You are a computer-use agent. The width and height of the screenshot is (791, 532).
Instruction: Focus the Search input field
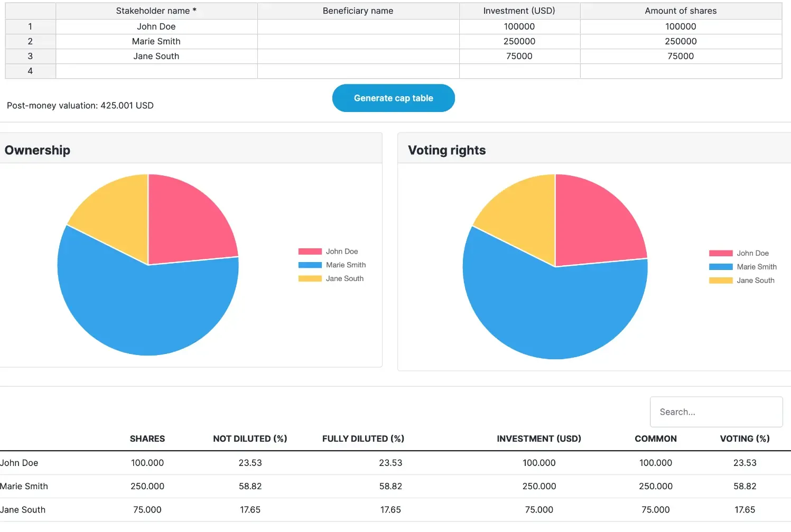(716, 412)
